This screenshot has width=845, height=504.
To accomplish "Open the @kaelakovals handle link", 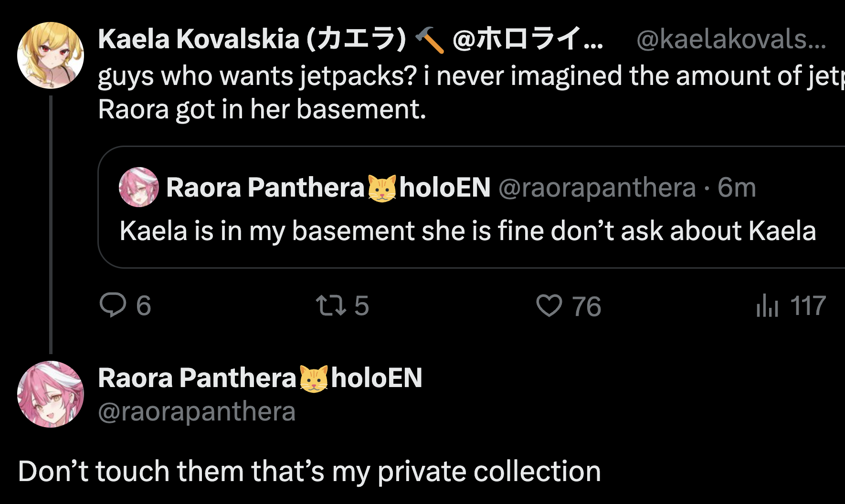I will (x=730, y=39).
